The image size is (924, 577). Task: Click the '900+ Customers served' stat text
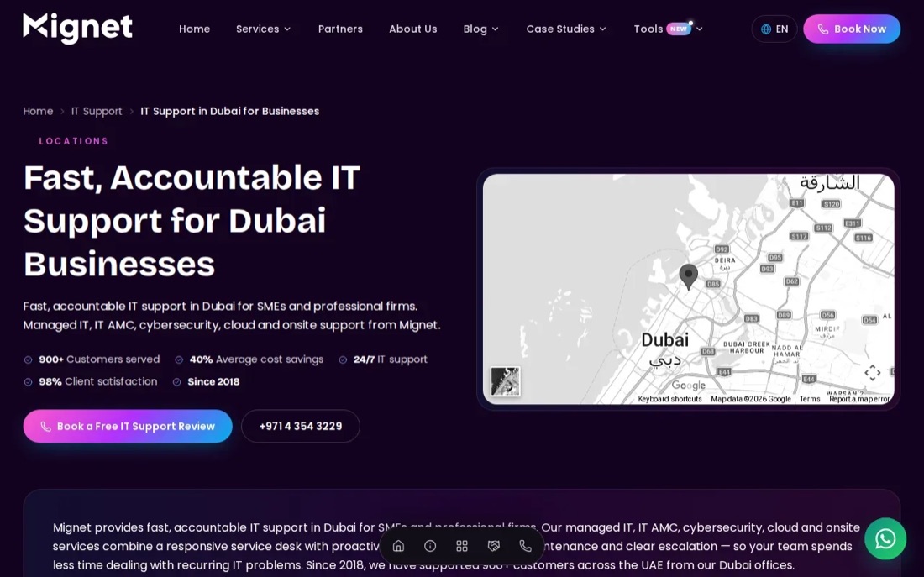coord(99,359)
